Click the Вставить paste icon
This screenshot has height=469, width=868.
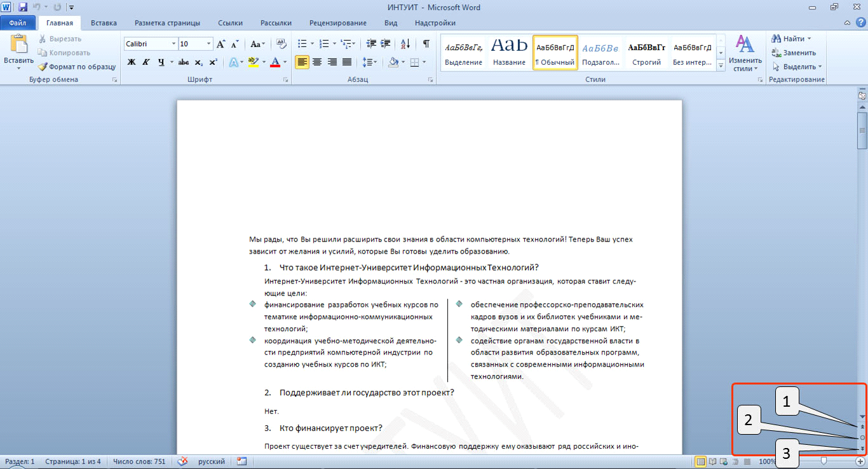tap(19, 44)
